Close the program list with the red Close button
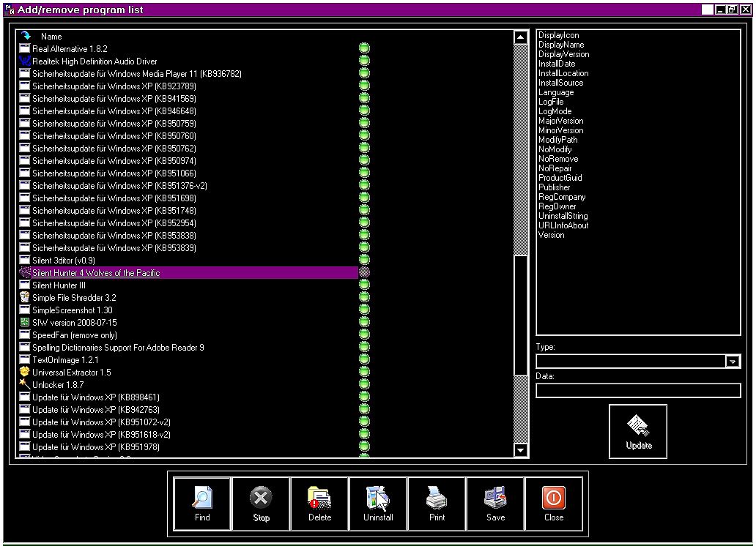Viewport: 756px width, 546px height. (x=554, y=504)
